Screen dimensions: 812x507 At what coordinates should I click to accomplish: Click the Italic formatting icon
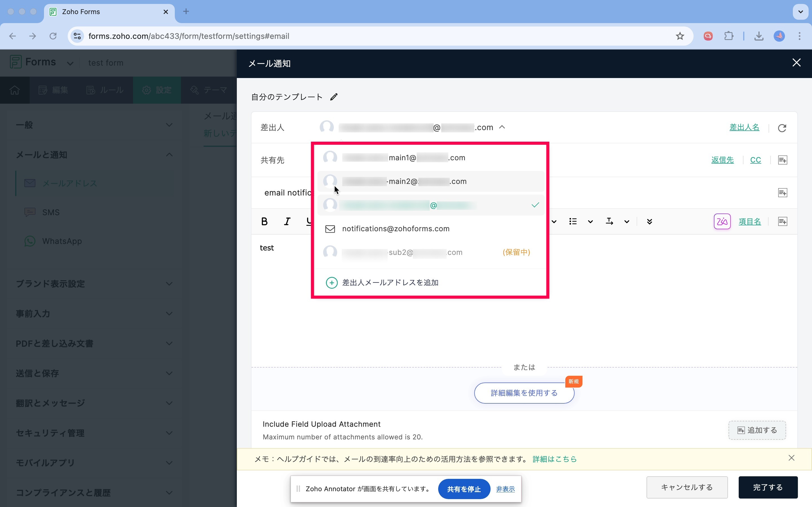click(287, 221)
